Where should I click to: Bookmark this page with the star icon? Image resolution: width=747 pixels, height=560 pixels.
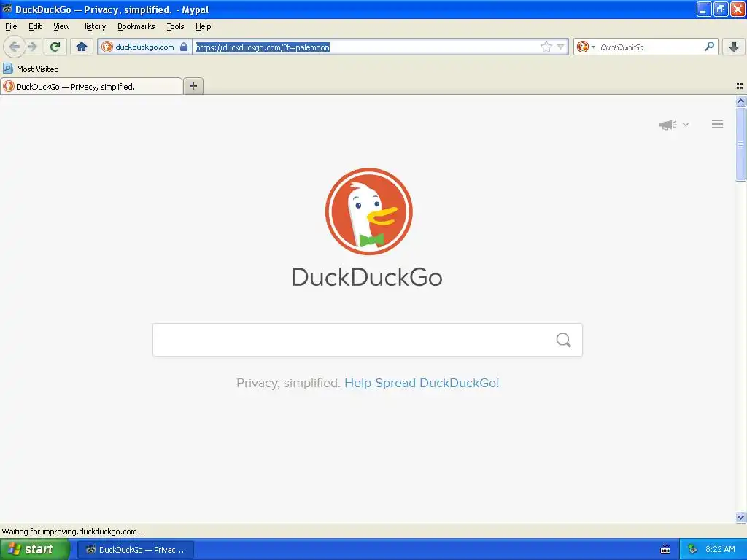pos(546,47)
